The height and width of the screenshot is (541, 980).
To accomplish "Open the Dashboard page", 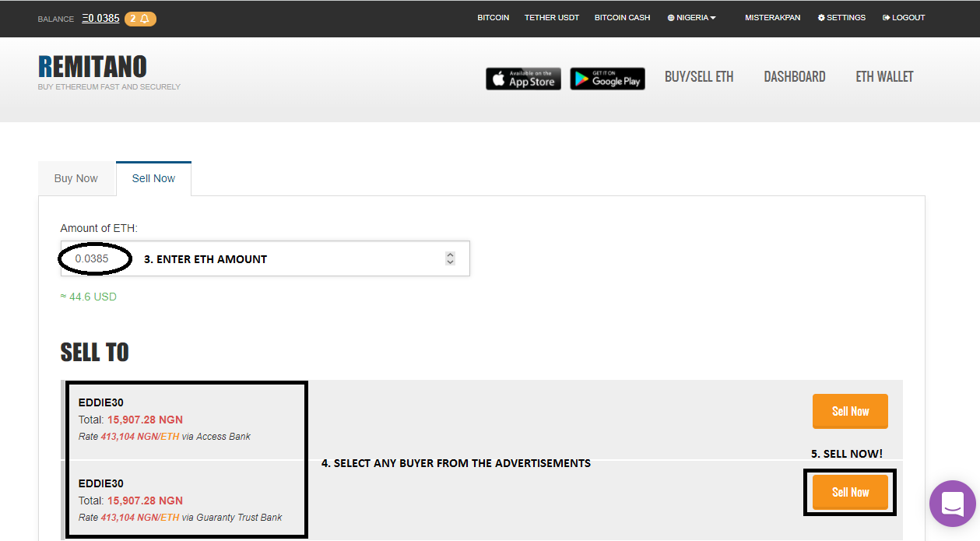I will [795, 76].
